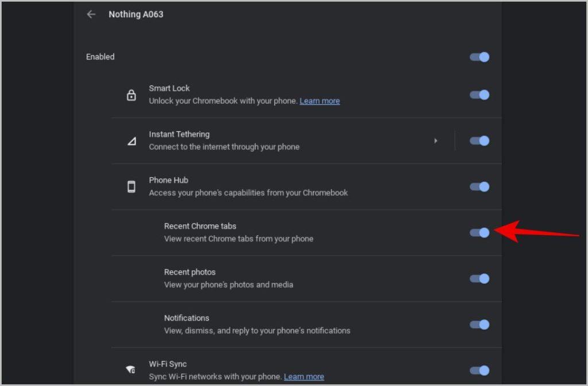Viewport: 588px width, 386px height.
Task: Select the Smart Lock heading
Action: pyautogui.click(x=169, y=88)
